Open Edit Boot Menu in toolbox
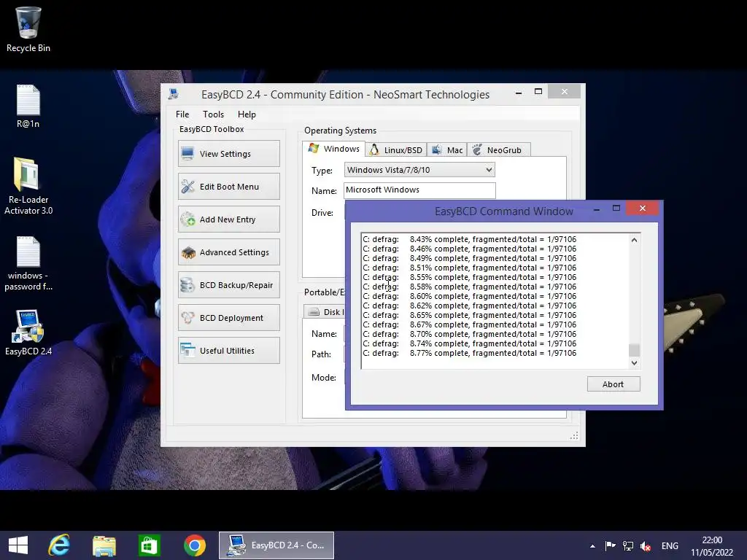This screenshot has height=560, width=747. (228, 187)
